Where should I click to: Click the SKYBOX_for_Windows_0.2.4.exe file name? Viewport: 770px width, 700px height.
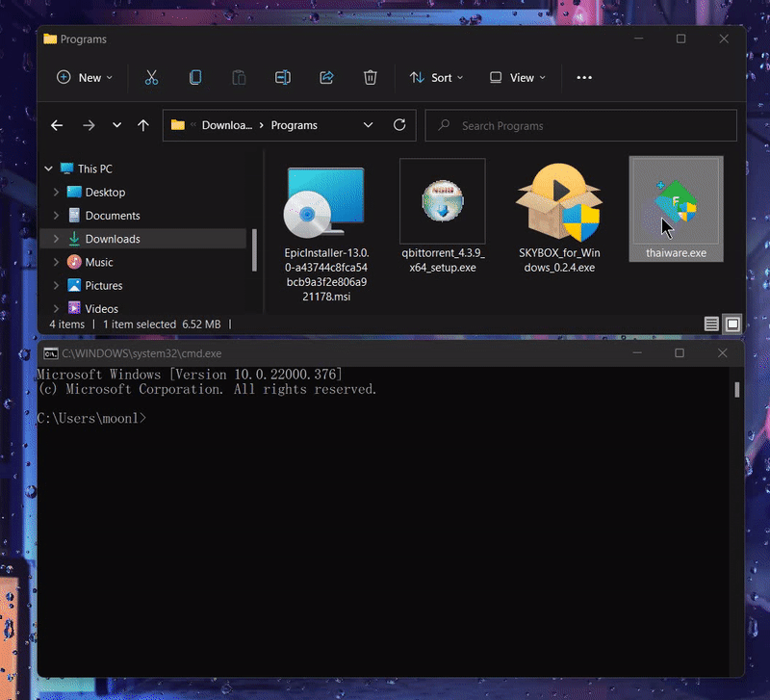[559, 260]
